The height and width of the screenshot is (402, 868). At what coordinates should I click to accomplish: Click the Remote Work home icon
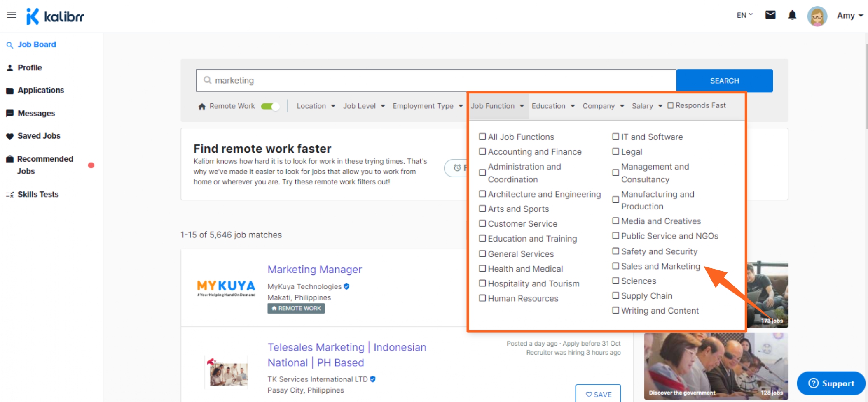[202, 107]
